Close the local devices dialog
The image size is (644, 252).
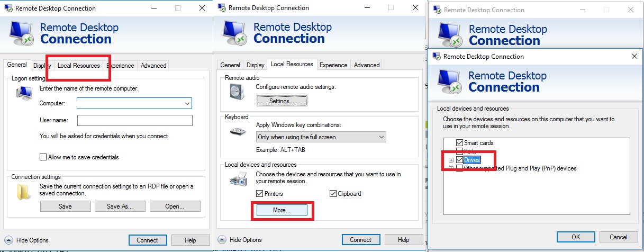tap(634, 56)
